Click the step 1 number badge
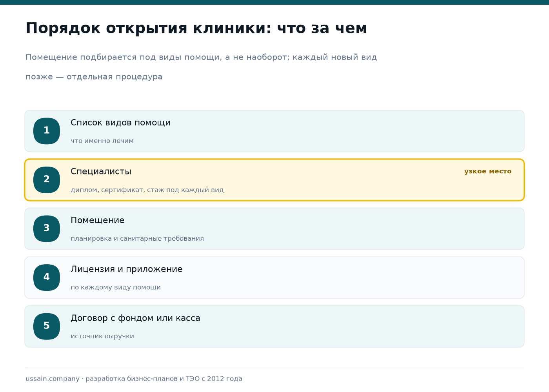549x392 pixels. [47, 131]
